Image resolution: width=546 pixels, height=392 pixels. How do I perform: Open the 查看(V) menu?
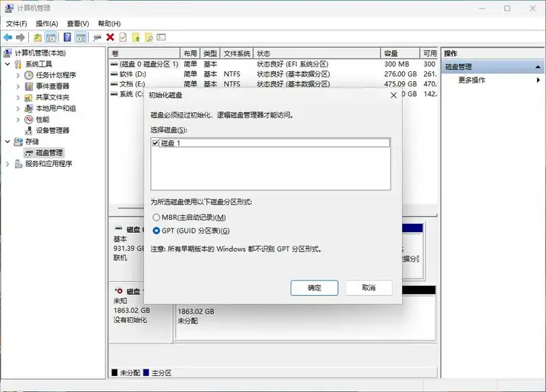pos(77,24)
